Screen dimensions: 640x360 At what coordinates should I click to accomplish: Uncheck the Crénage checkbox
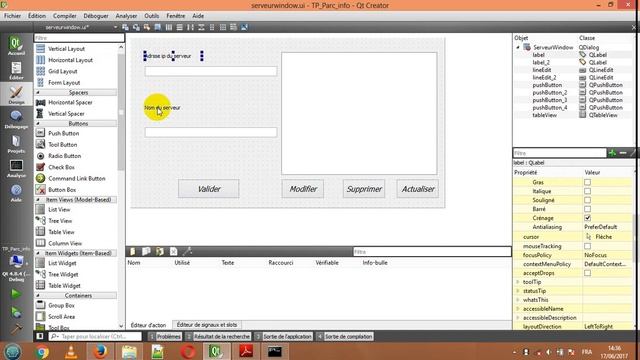coord(587,218)
